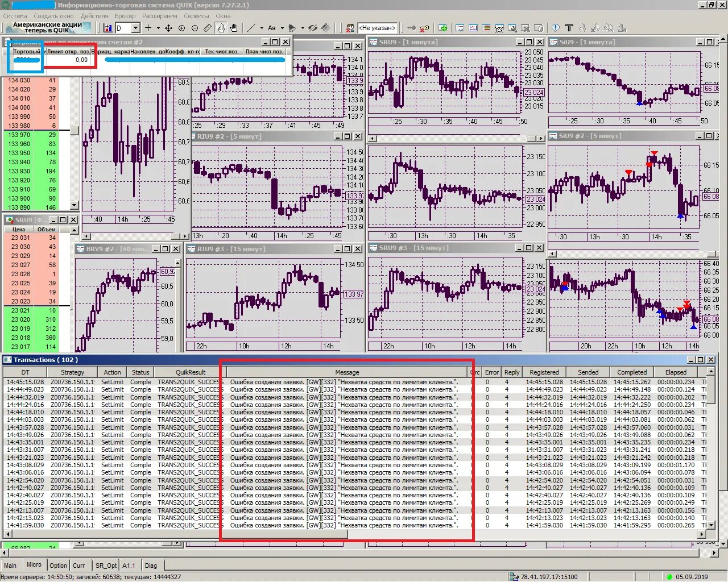This screenshot has height=582, width=728.
Task: Click scroll-down arrow of Transactions vertical scrollbar
Action: pos(711,524)
